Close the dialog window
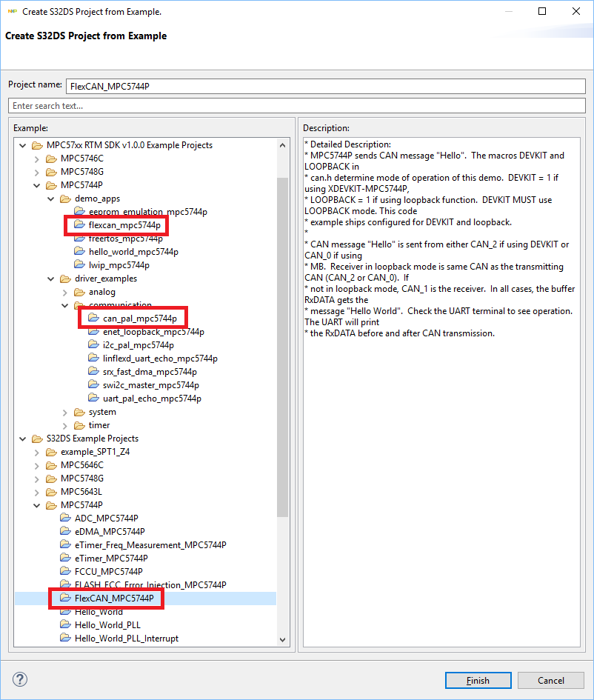The image size is (594, 700). point(576,11)
